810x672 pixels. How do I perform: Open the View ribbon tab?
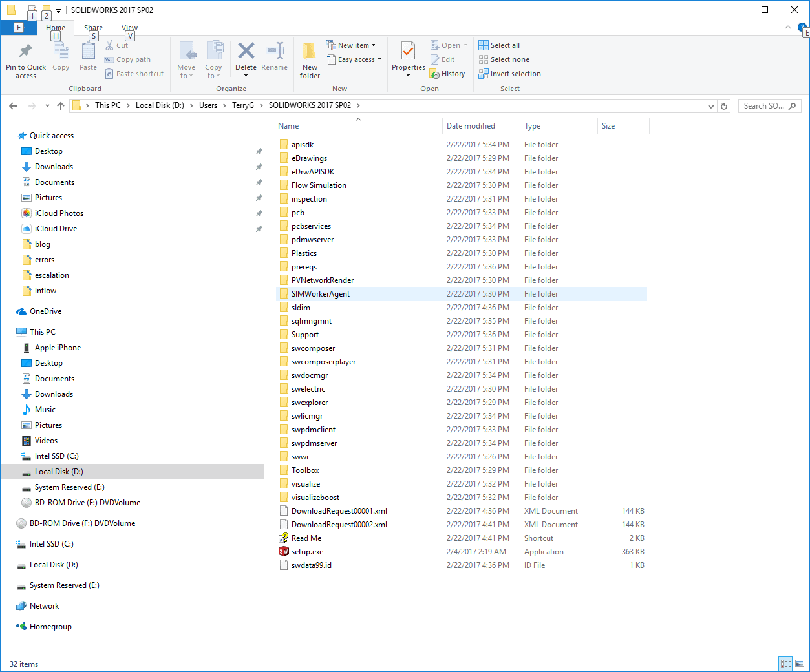(x=129, y=28)
